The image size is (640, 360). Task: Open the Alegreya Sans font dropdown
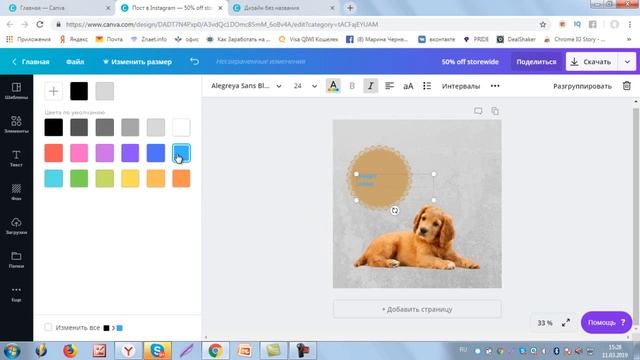point(246,86)
